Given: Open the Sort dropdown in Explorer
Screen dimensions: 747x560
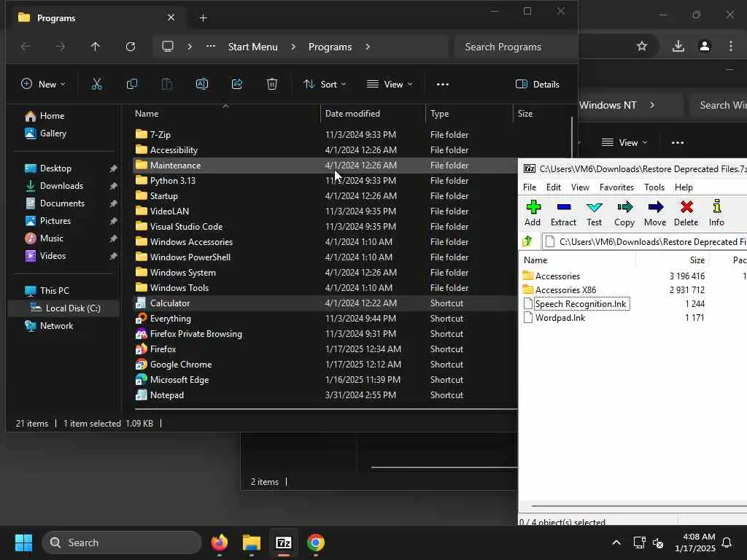Looking at the screenshot, I should click(325, 85).
